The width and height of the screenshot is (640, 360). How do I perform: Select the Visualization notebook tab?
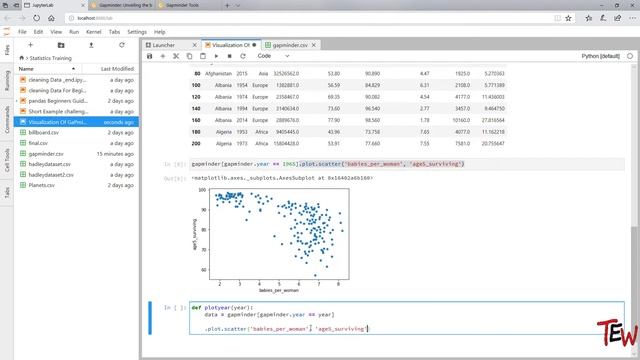point(231,45)
